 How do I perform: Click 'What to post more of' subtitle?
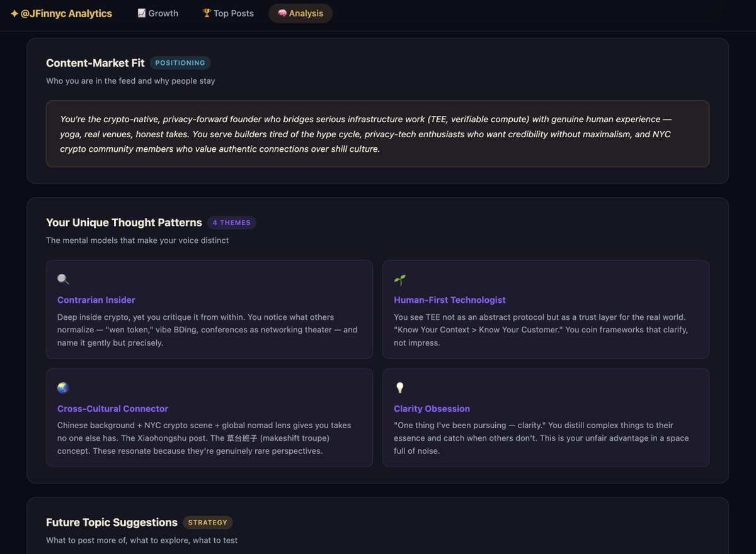(x=142, y=540)
